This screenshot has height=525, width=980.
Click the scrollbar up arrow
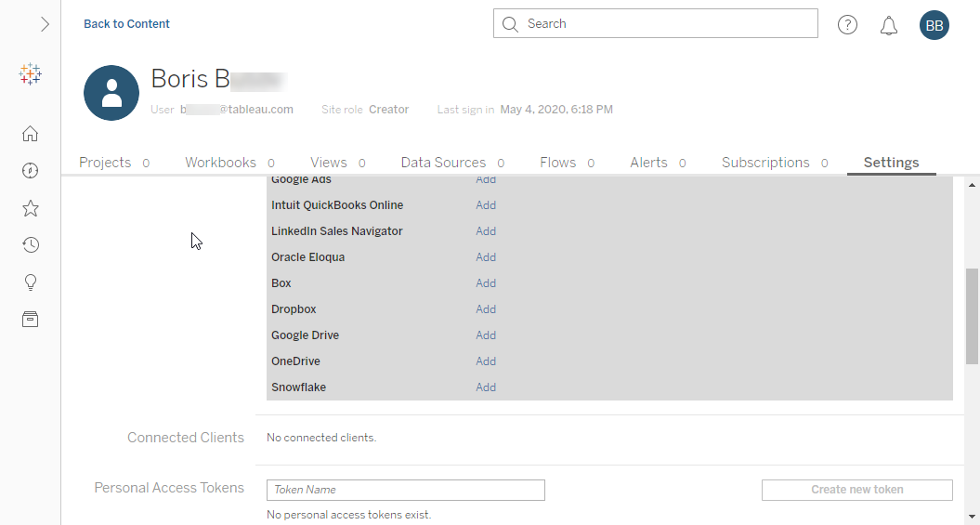[x=972, y=185]
